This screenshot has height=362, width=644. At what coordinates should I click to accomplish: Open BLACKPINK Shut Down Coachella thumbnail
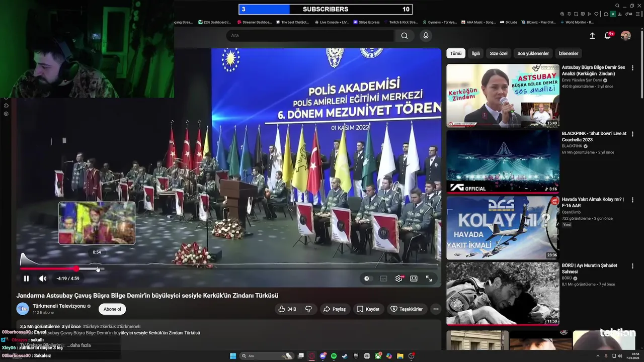tap(503, 161)
